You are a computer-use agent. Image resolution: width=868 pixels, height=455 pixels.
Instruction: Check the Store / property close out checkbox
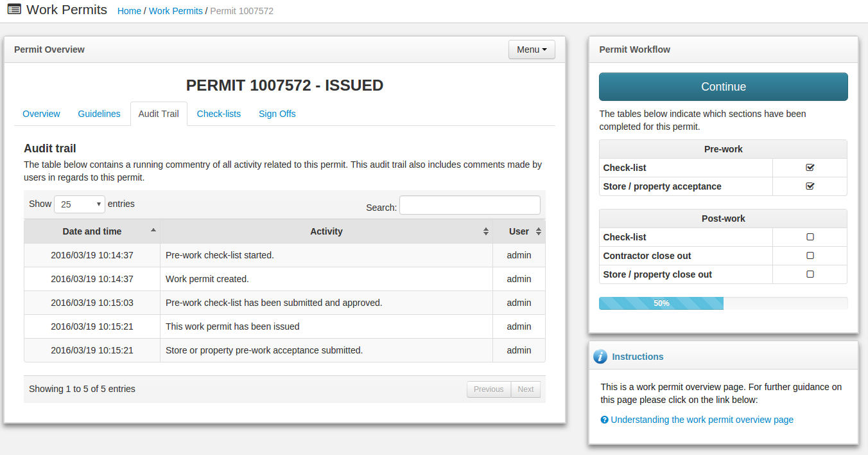[x=810, y=274]
